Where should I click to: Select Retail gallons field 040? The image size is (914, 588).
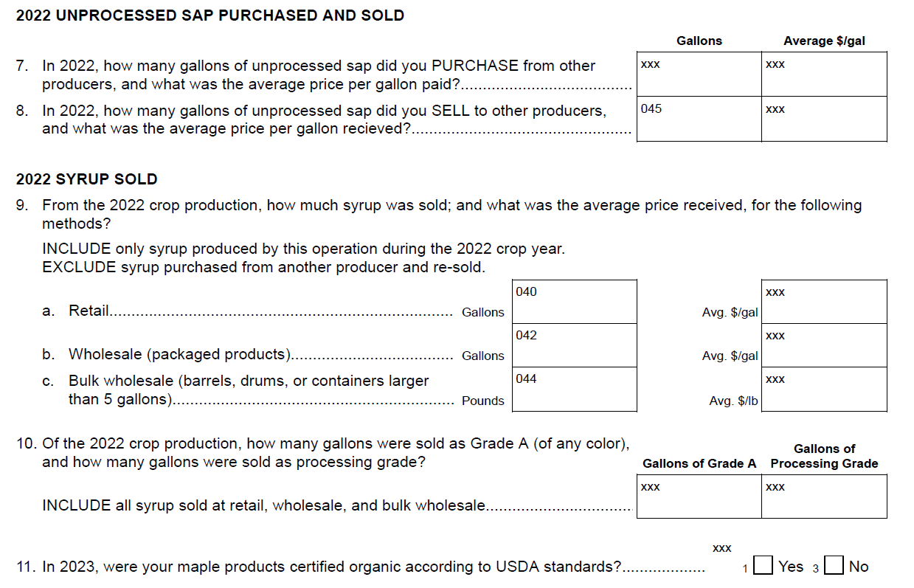(574, 302)
